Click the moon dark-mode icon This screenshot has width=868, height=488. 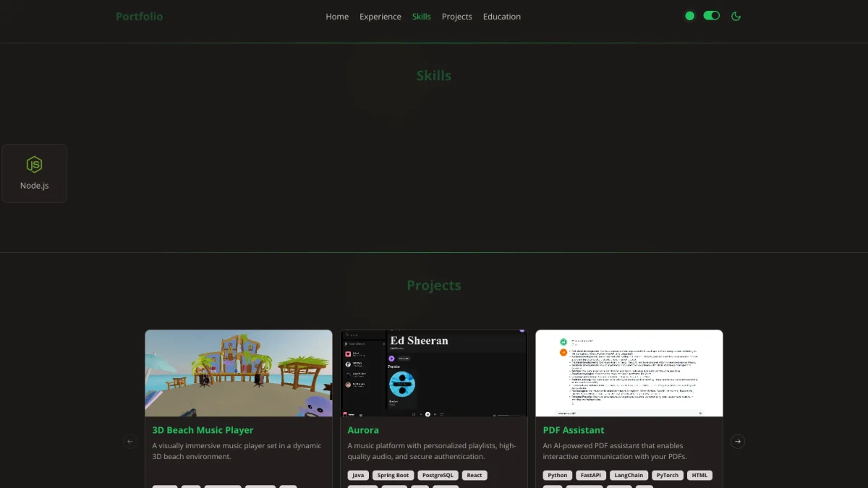pos(736,16)
